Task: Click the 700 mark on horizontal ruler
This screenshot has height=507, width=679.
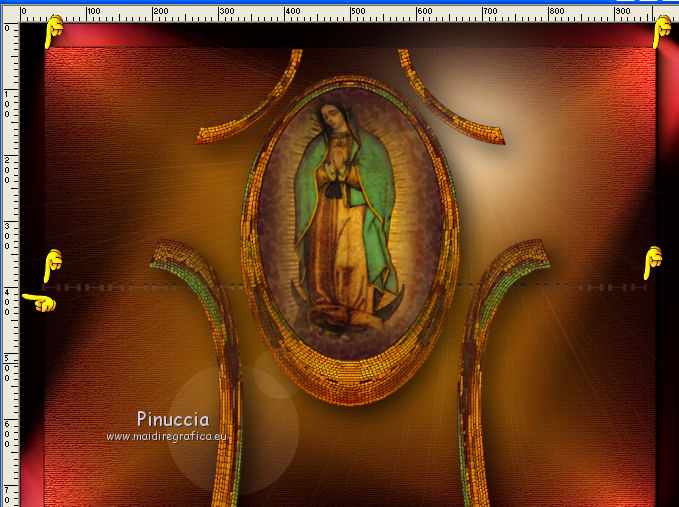Action: (x=490, y=12)
